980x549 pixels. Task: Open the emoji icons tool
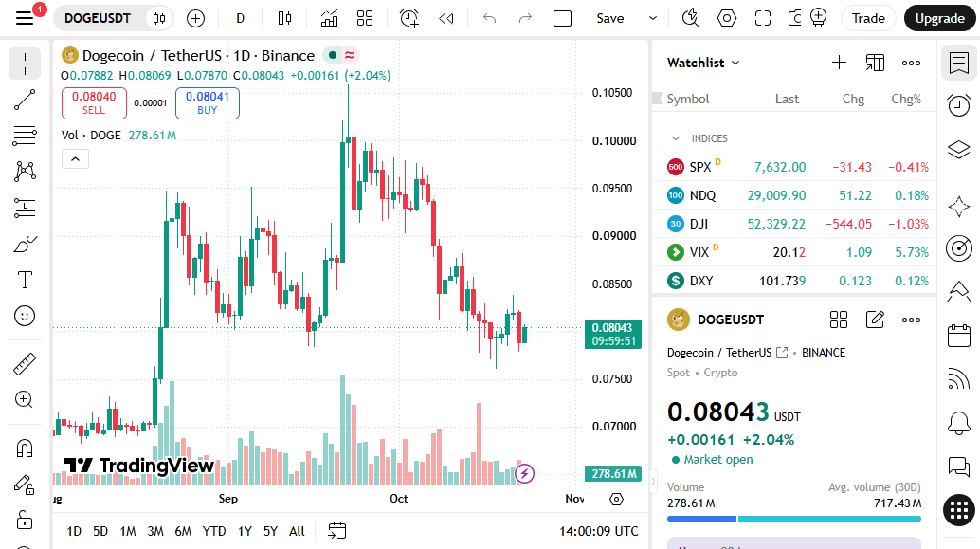(25, 316)
